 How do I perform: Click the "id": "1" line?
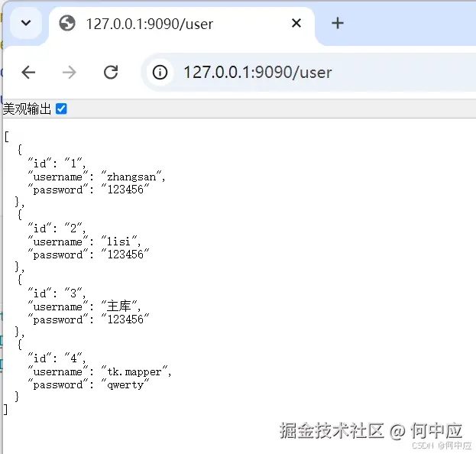(57, 164)
